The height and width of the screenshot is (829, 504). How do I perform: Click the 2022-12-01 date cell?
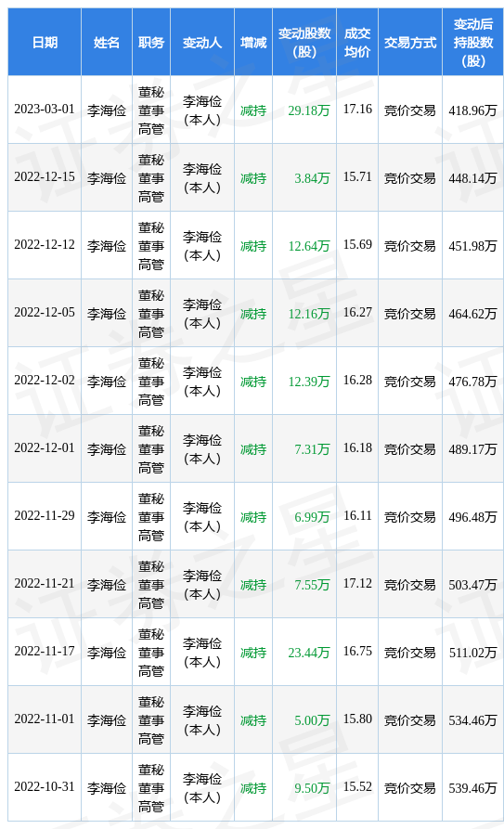pos(45,448)
